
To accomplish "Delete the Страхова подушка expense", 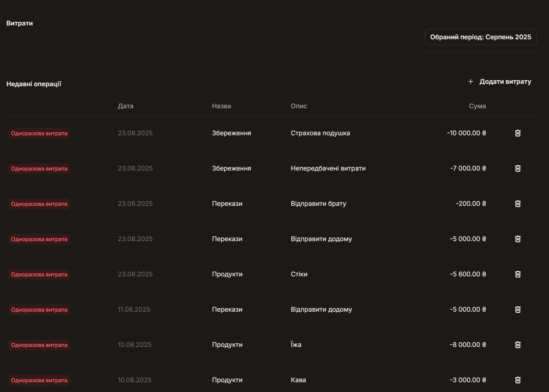I will point(517,133).
